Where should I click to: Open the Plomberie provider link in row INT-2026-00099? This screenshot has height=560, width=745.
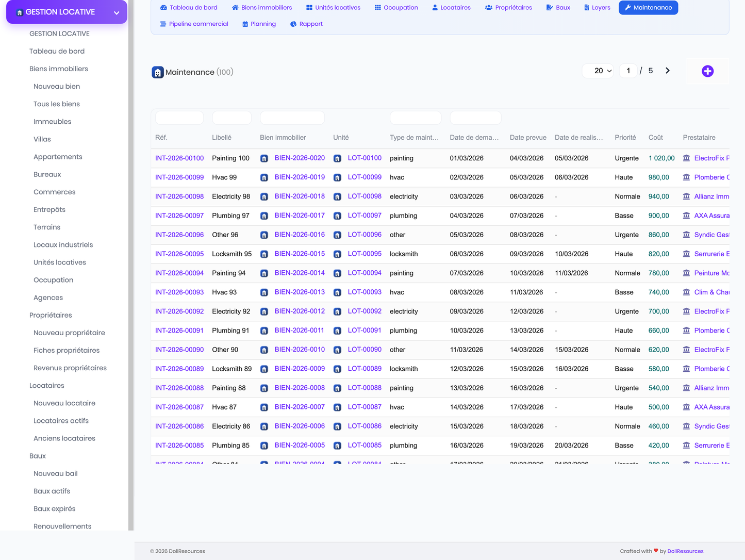712,177
